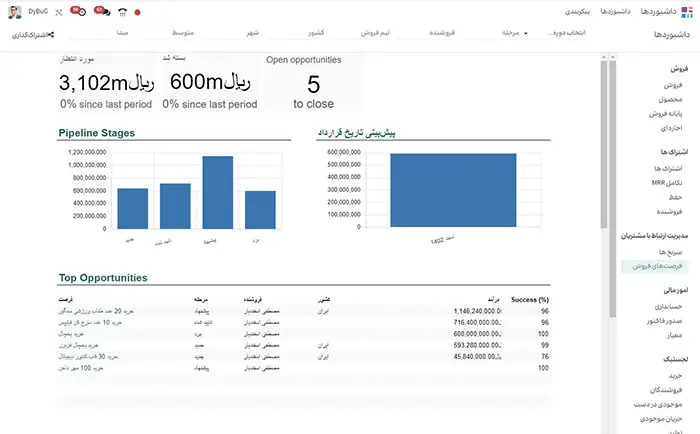
Task: Open chat messages icon with badge
Action: tap(102, 11)
